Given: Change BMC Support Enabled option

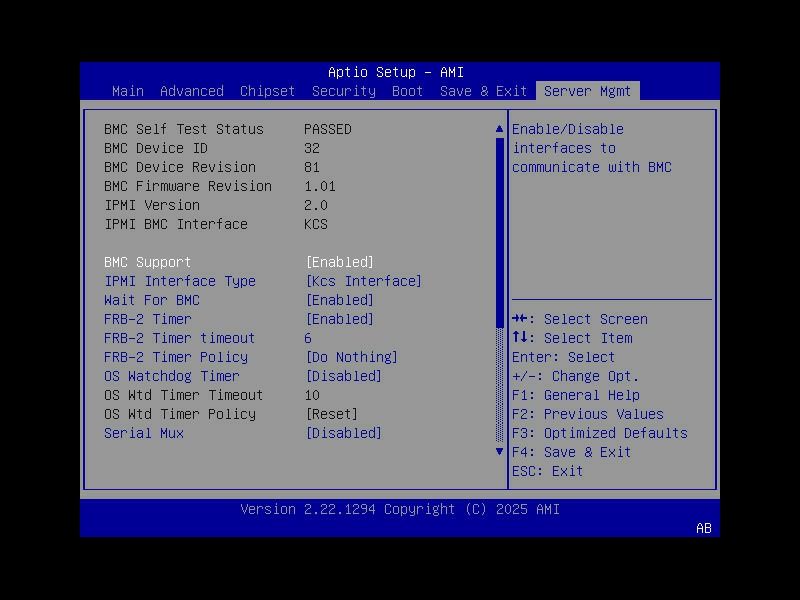Looking at the screenshot, I should (339, 262).
